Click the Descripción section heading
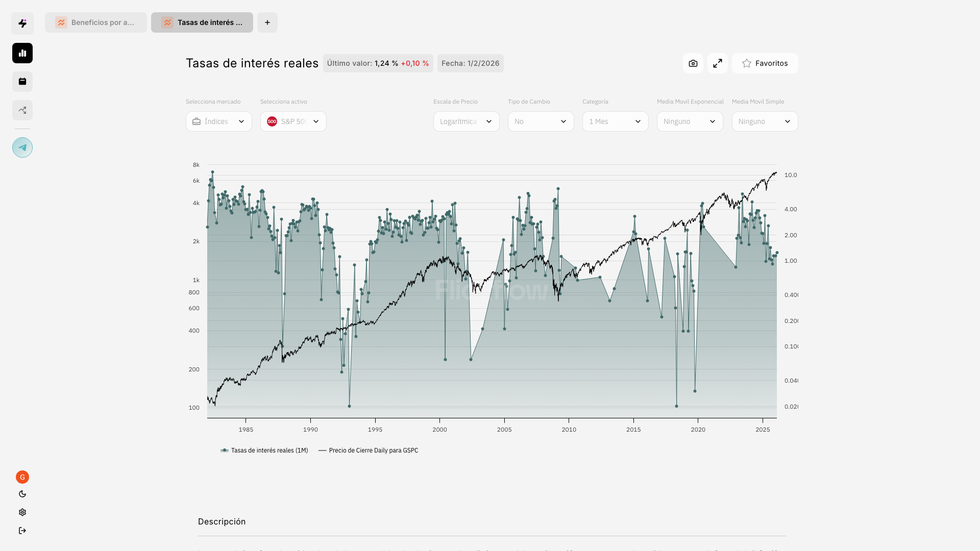 [x=222, y=521]
